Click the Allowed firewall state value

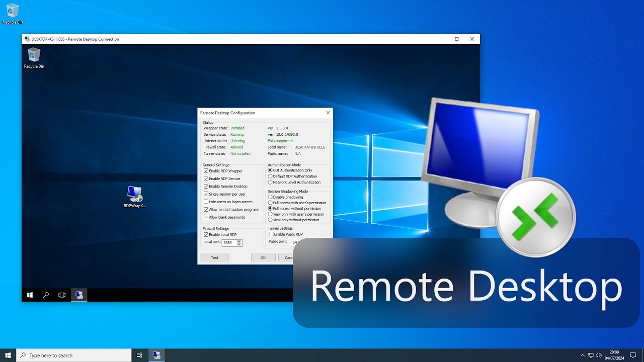[x=236, y=147]
